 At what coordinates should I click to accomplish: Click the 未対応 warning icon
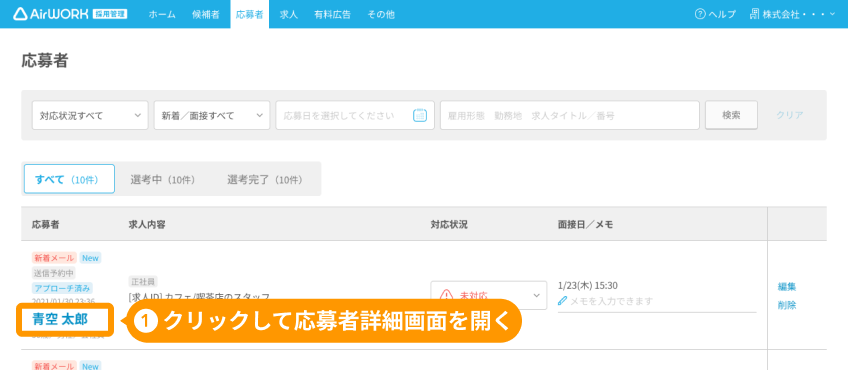(446, 295)
